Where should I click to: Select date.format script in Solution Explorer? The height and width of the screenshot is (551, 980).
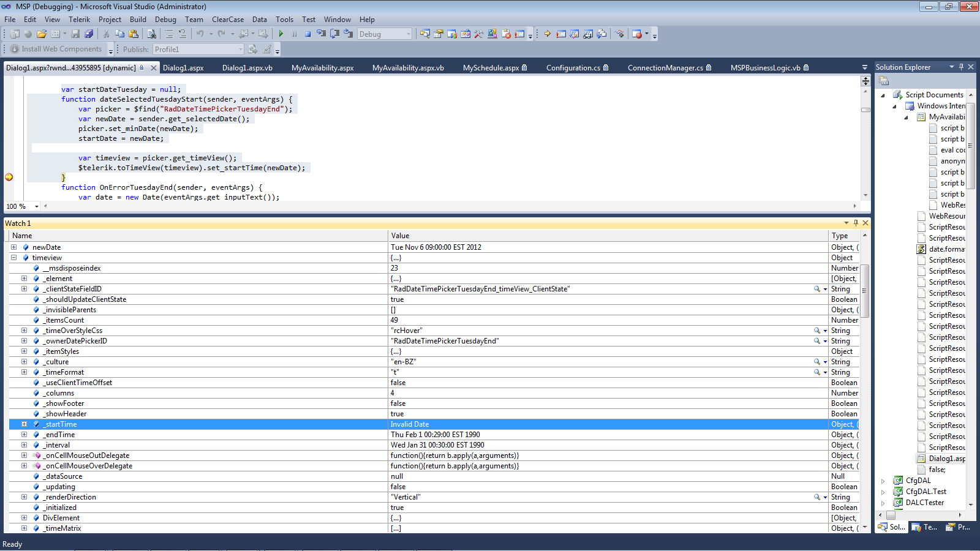pyautogui.click(x=946, y=249)
